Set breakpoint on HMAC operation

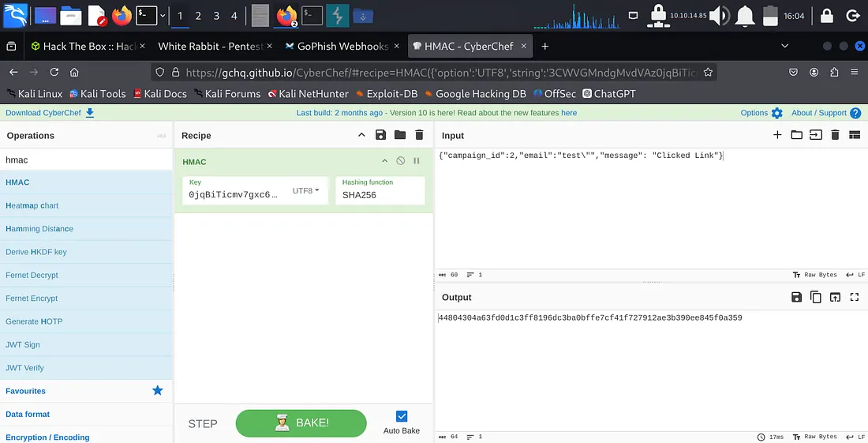417,161
